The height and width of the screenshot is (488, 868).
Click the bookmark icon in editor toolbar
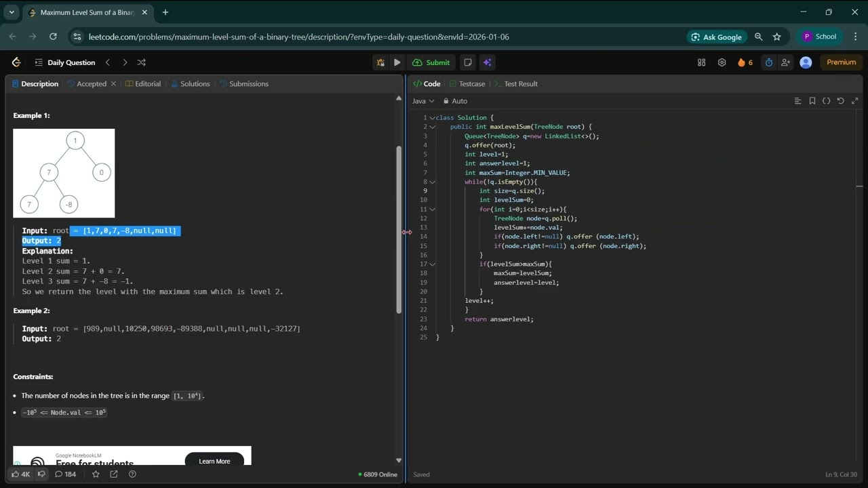(812, 101)
